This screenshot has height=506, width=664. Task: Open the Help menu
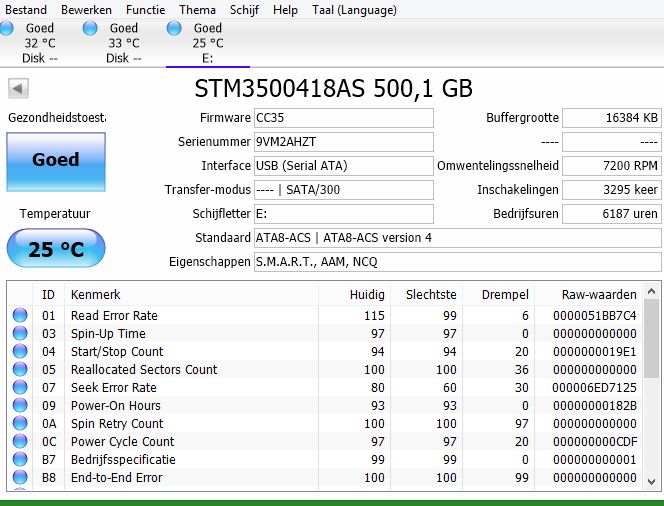[x=285, y=10]
